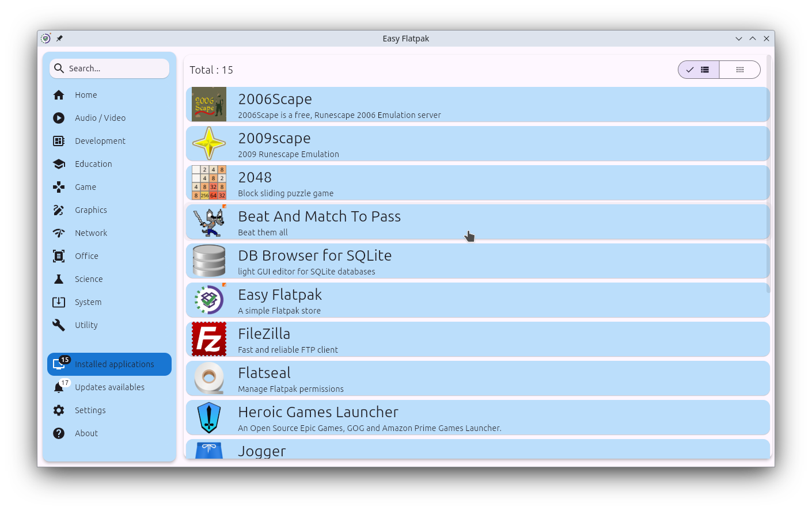This screenshot has height=511, width=812.
Task: Click the Search input field
Action: click(109, 68)
